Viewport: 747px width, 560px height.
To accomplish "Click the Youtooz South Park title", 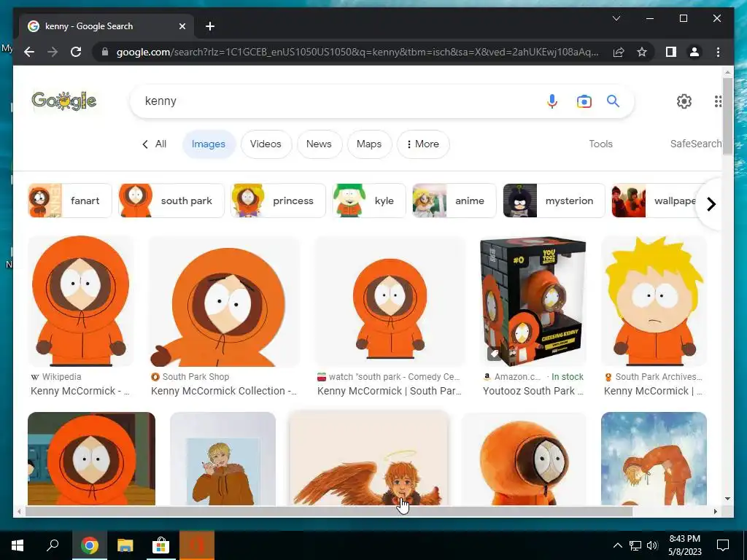I will [x=533, y=391].
